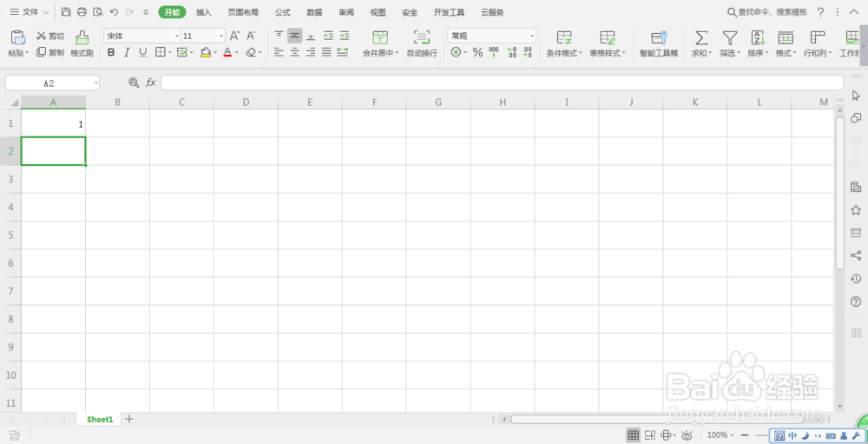Click the increase indent icon
868x444 pixels.
click(x=345, y=36)
